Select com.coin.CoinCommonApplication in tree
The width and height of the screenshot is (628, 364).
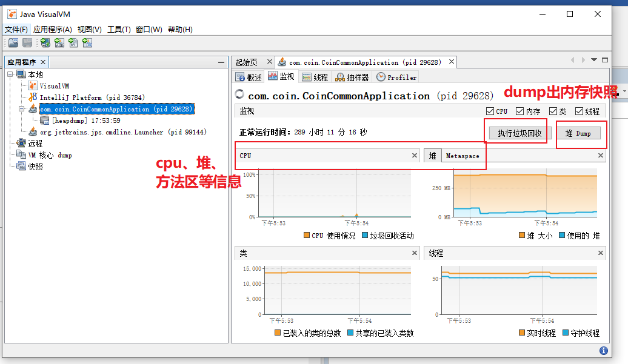pos(116,109)
